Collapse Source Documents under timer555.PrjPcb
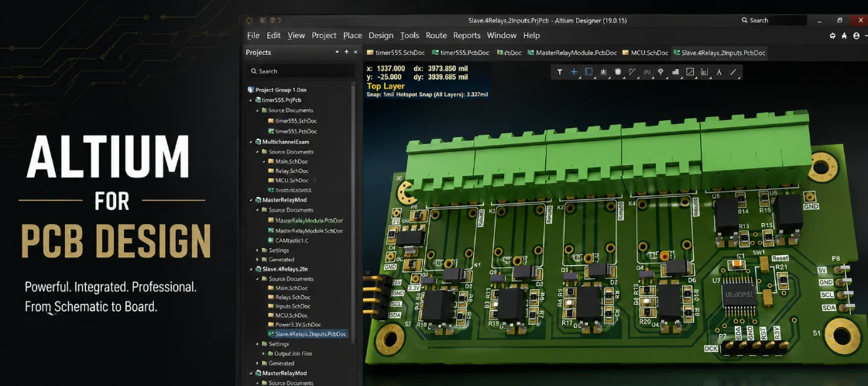868x386 pixels. coord(257,110)
